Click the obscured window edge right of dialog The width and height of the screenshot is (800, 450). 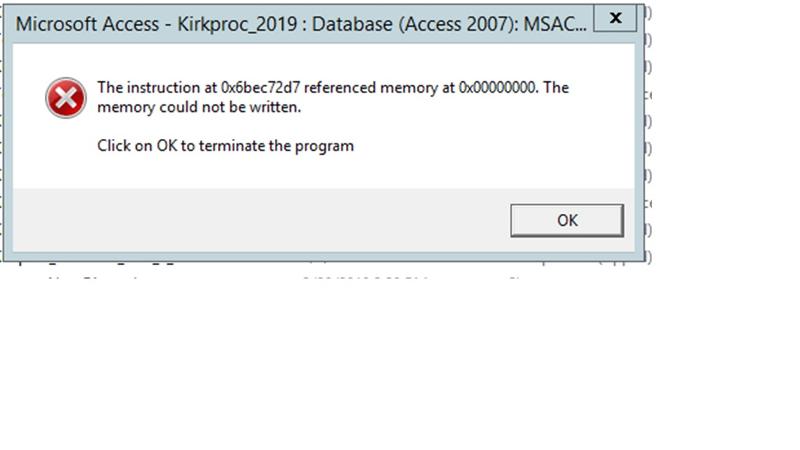pyautogui.click(x=648, y=133)
